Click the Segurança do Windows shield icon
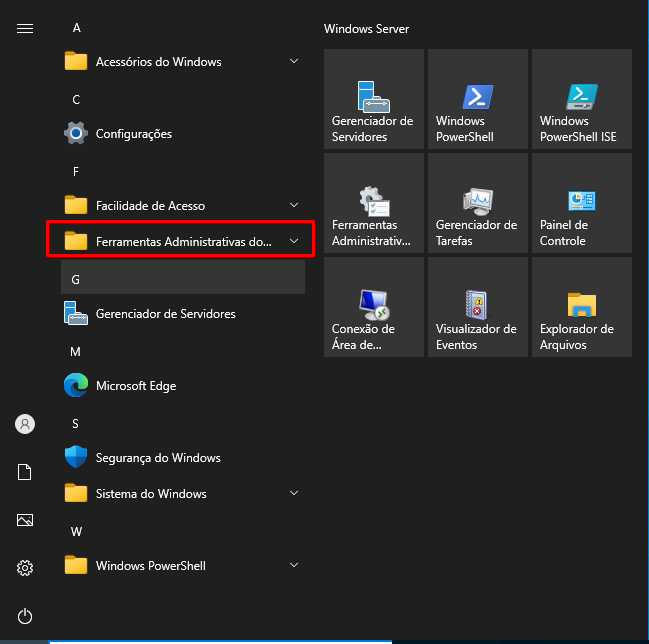The image size is (649, 644). (x=76, y=457)
